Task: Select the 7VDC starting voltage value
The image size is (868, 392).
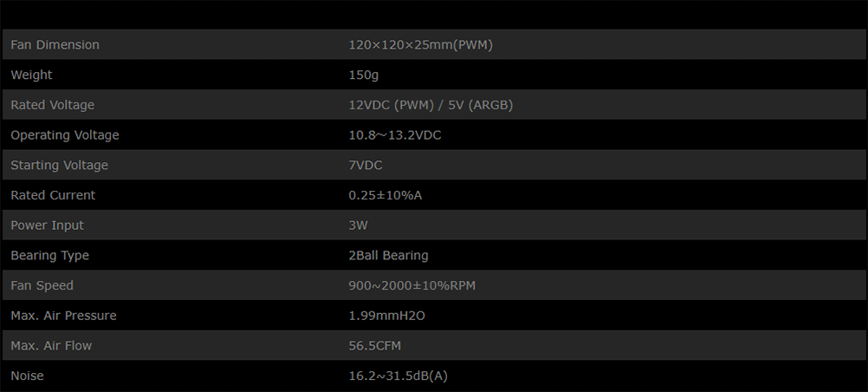Action: pos(366,166)
